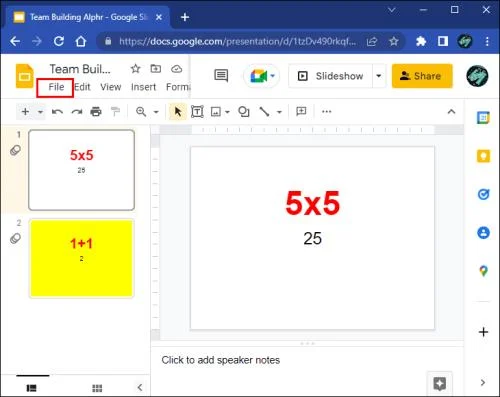Get add-ons with plus icon
The height and width of the screenshot is (397, 500).
[x=483, y=332]
